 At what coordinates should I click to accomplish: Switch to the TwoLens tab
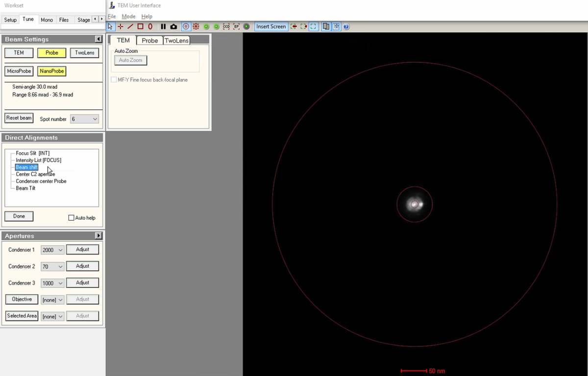point(176,40)
